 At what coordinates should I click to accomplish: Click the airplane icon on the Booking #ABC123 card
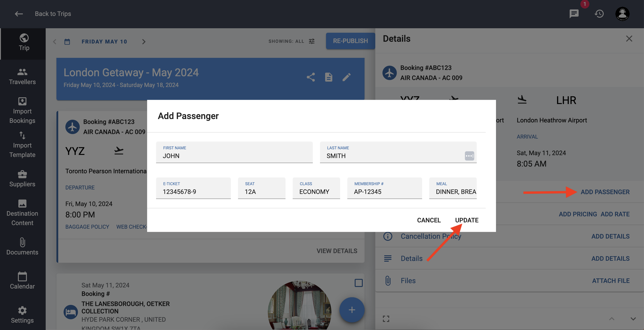click(x=73, y=127)
